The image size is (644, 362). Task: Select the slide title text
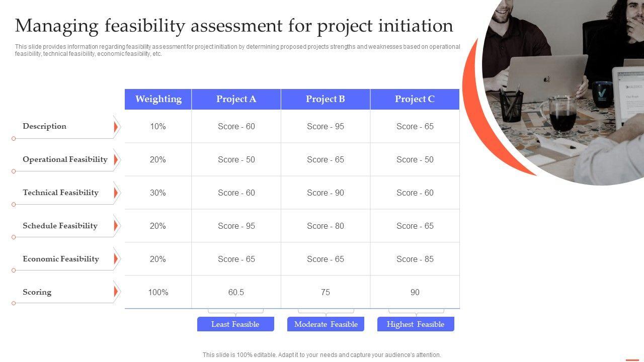pyautogui.click(x=234, y=25)
